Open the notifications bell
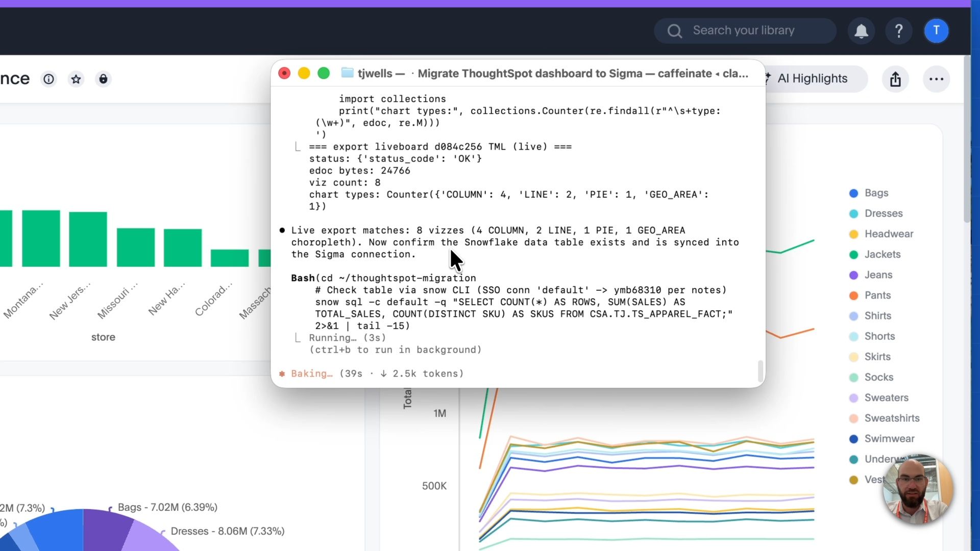 [861, 31]
